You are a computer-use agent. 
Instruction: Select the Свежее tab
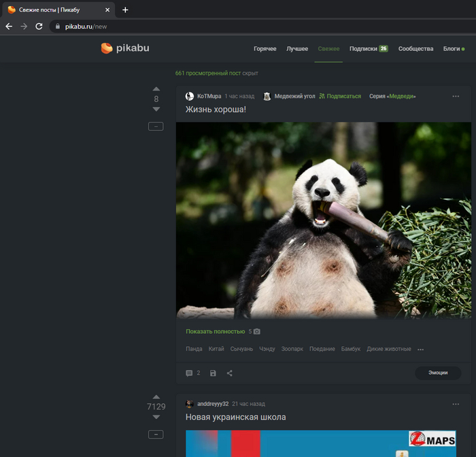click(328, 48)
